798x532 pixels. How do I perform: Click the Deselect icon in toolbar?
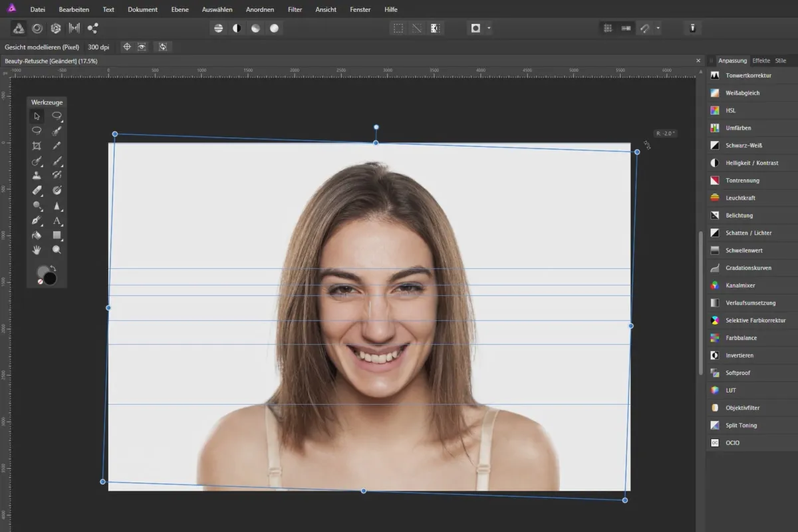(x=417, y=29)
